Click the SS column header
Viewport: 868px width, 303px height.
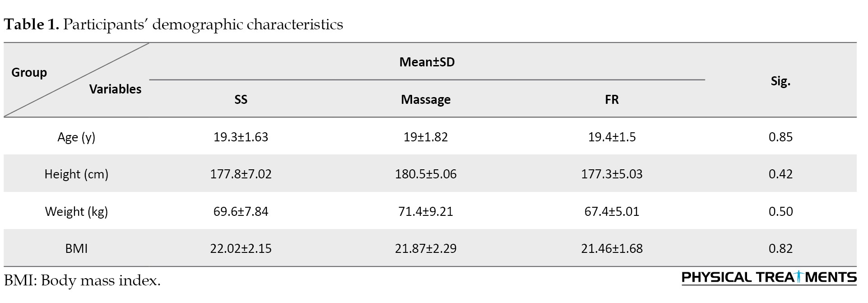coord(241,99)
